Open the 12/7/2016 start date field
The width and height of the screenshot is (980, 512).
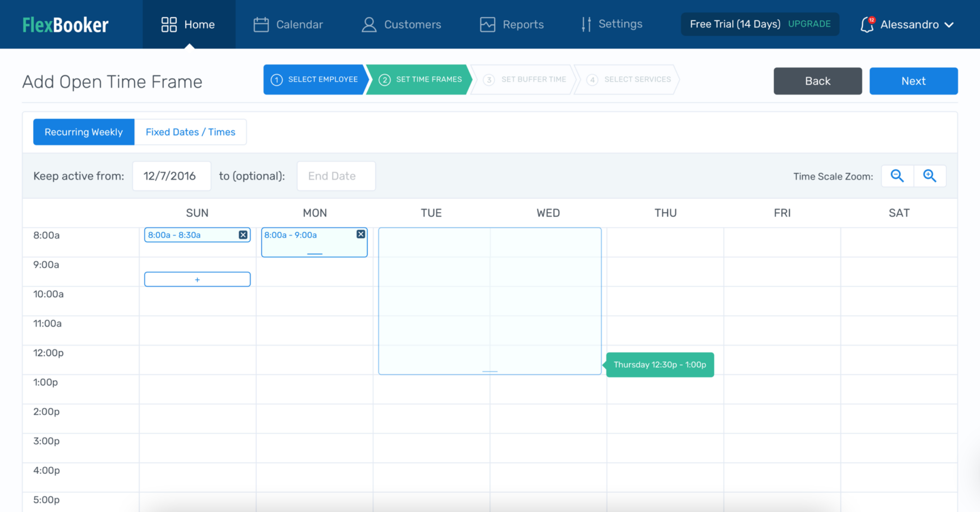(171, 176)
